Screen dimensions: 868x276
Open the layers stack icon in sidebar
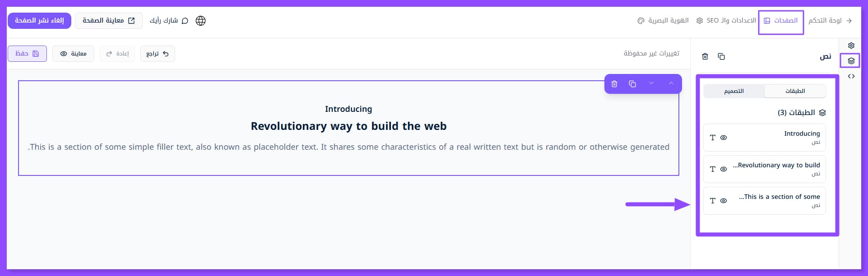pyautogui.click(x=851, y=61)
